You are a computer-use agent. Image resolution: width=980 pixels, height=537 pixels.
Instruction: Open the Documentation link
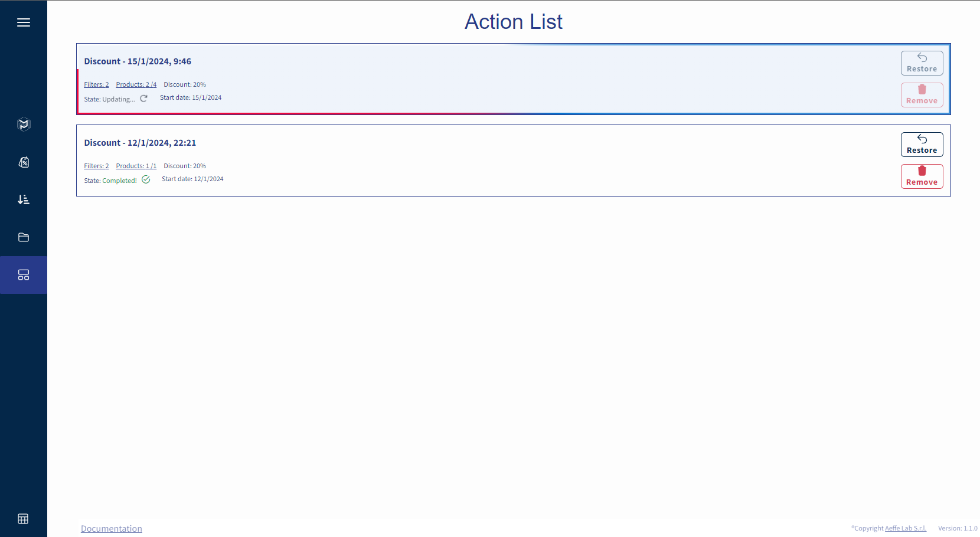pos(112,529)
